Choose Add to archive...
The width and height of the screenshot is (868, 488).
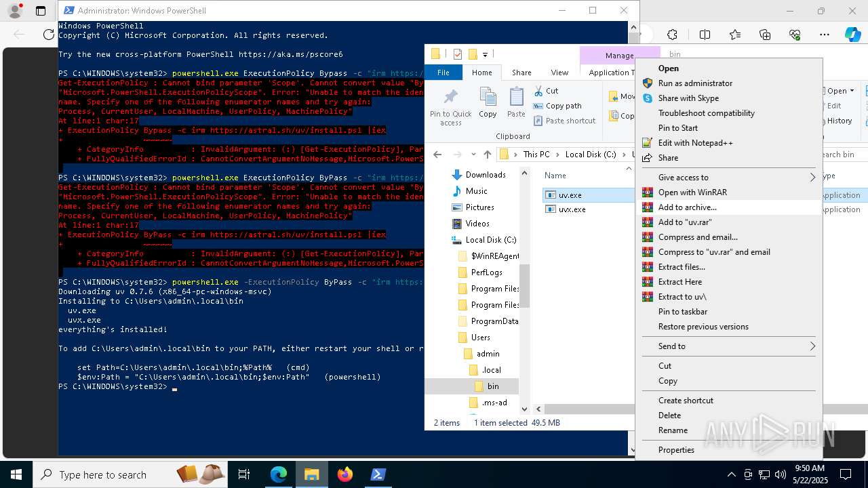coord(729,207)
